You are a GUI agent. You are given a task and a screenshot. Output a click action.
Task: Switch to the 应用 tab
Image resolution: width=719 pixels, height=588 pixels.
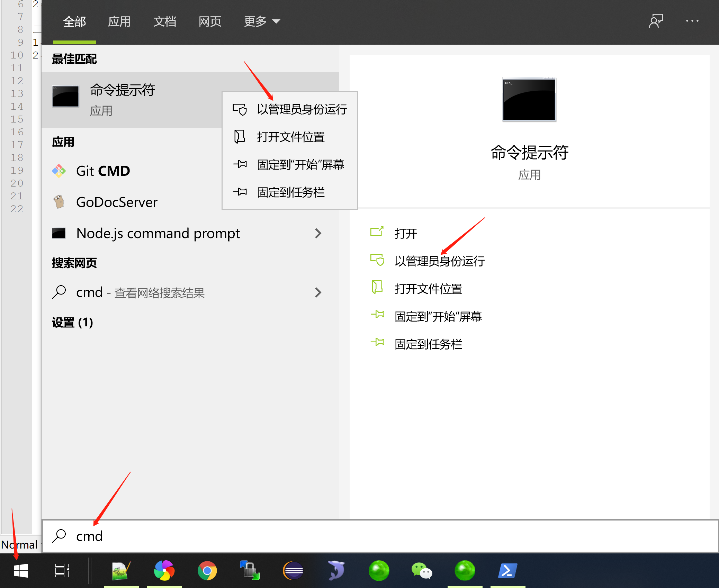pos(119,21)
